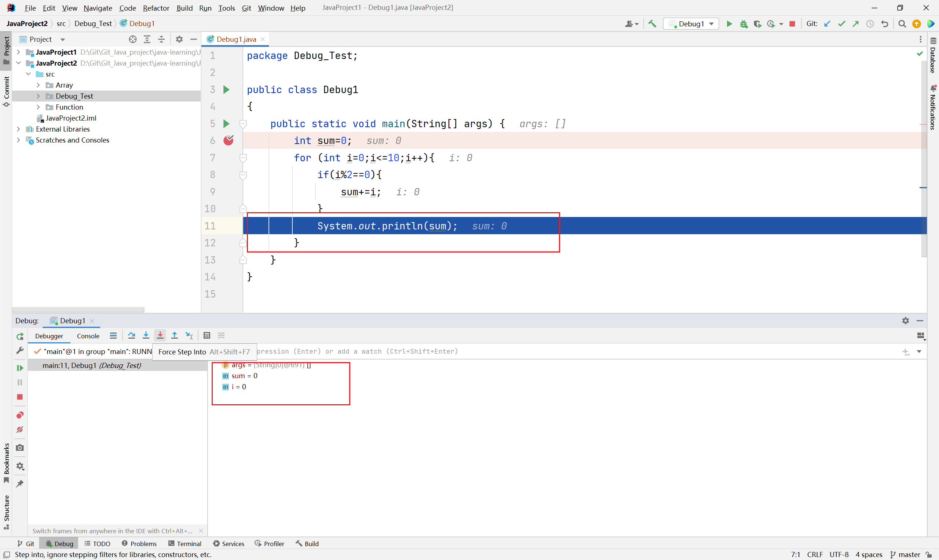Switch to Console tab in debugger
This screenshot has width=939, height=560.
[x=88, y=336]
